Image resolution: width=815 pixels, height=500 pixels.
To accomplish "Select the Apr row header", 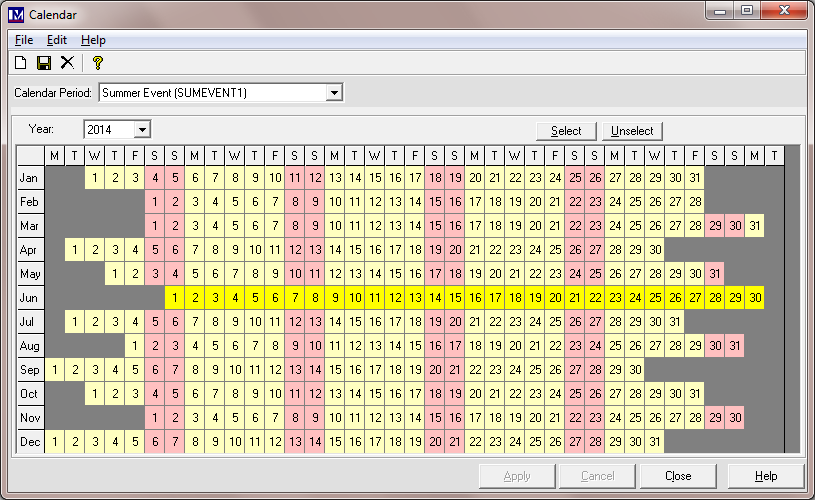I will coord(31,249).
